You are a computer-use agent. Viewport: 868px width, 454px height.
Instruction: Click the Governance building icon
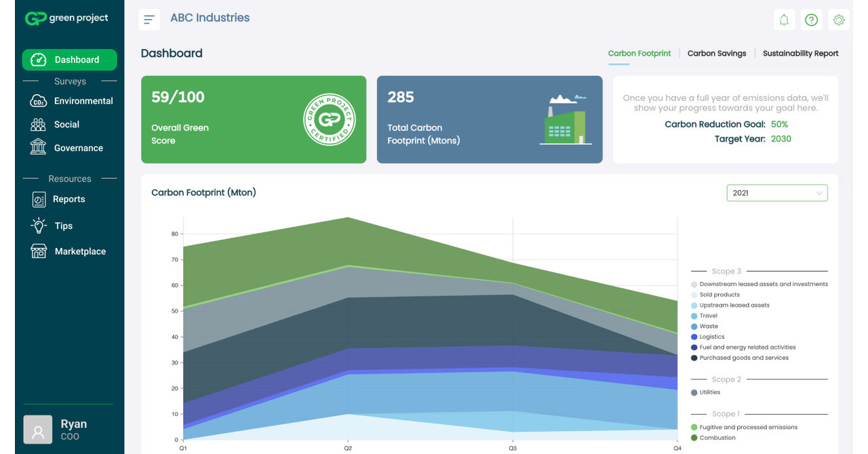pos(38,147)
